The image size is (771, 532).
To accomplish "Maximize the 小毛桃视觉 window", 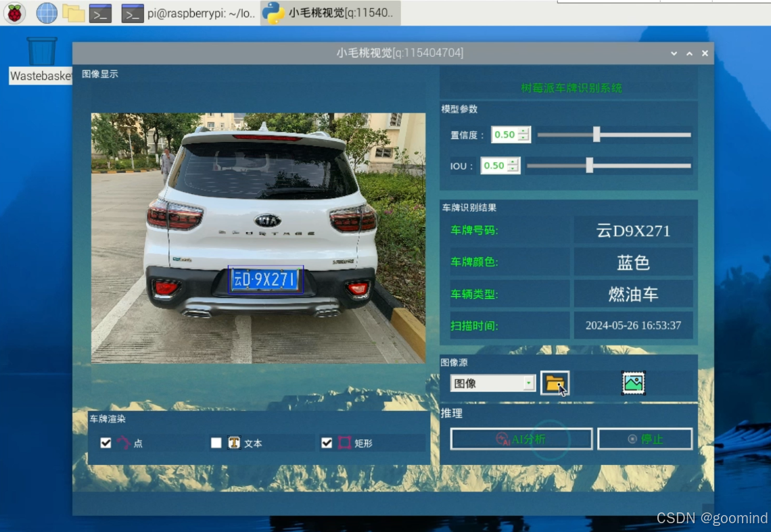I will coord(689,53).
